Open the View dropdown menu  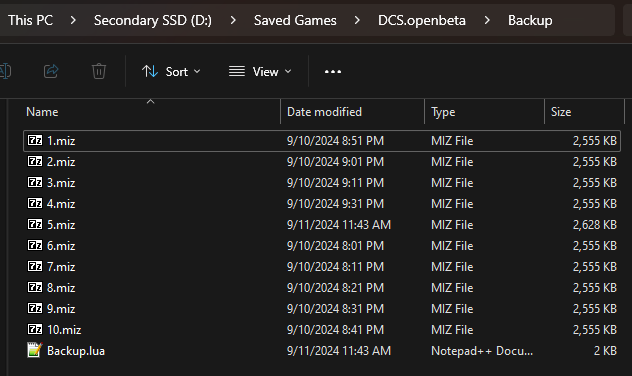coord(260,72)
